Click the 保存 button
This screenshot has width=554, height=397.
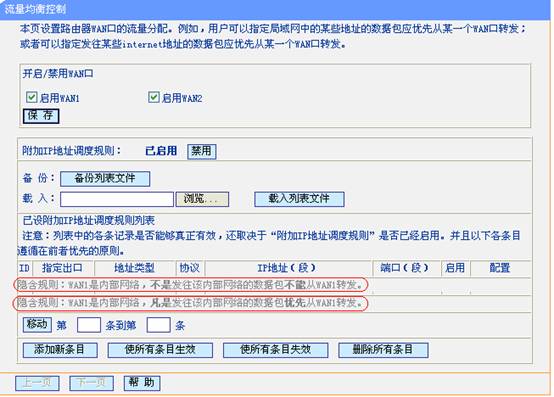click(41, 116)
